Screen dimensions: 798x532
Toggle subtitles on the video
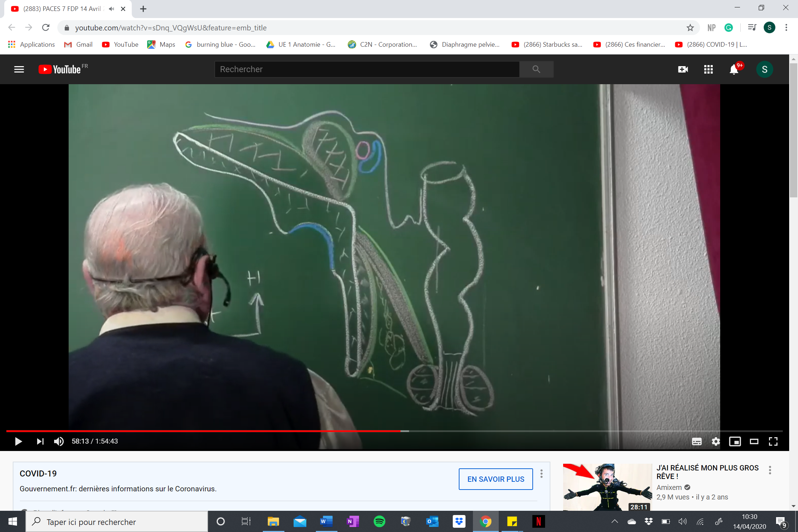[x=696, y=441]
